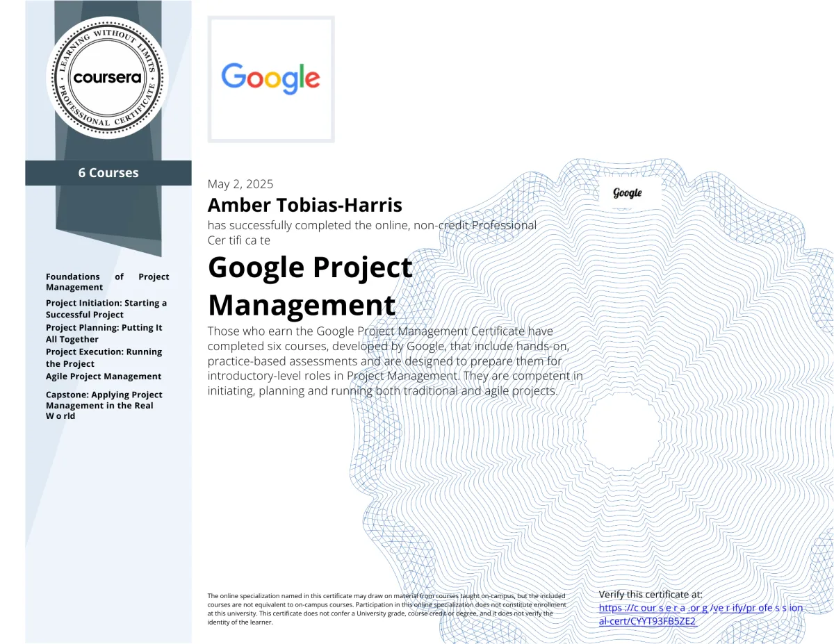Screen dimensions: 834x644
Task: Click the disclaimer beginning "The online specialization"
Action: 387,609
